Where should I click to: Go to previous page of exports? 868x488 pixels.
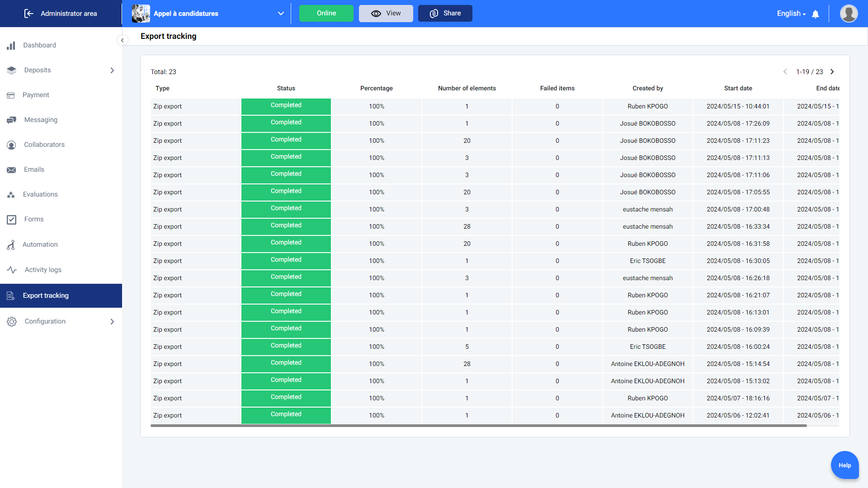(785, 72)
